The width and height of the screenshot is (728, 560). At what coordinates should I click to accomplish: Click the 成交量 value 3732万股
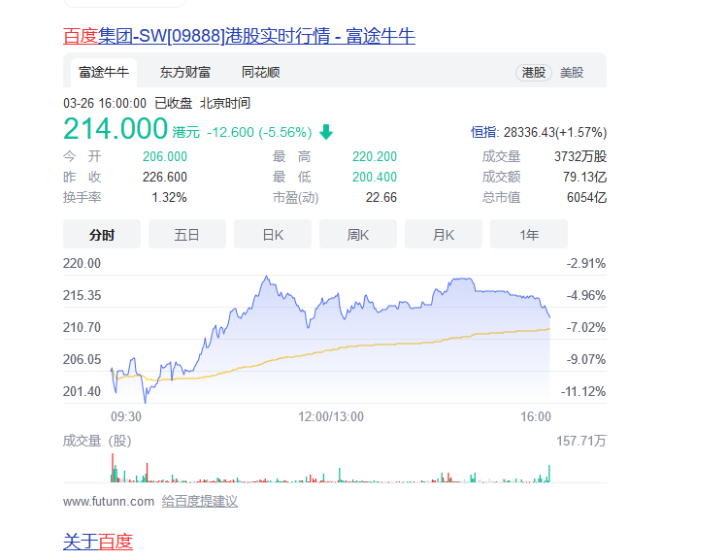[x=580, y=156]
